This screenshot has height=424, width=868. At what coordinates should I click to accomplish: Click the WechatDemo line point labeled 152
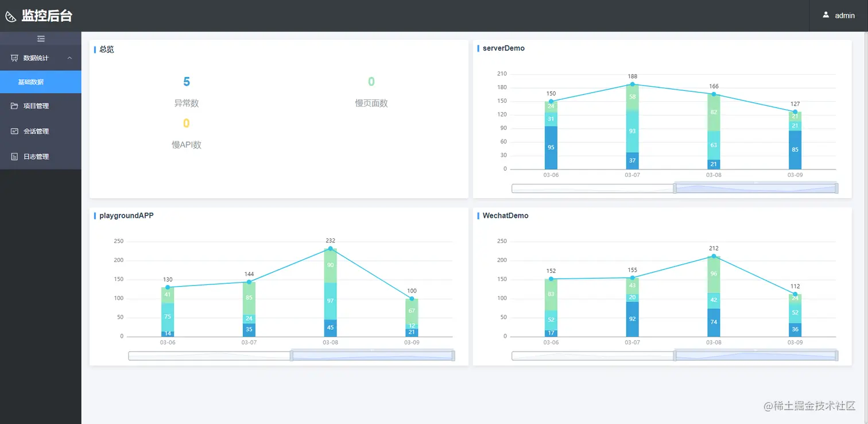click(551, 279)
